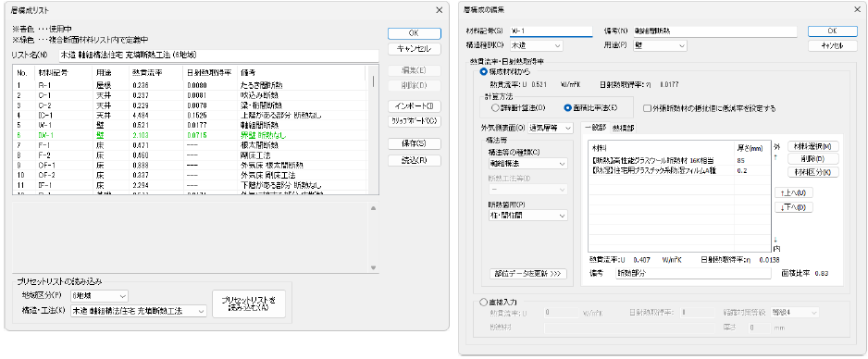The image size is (868, 359).
Task: Select green row 6 IW-1 界壁 断熱なし
Action: [191, 135]
